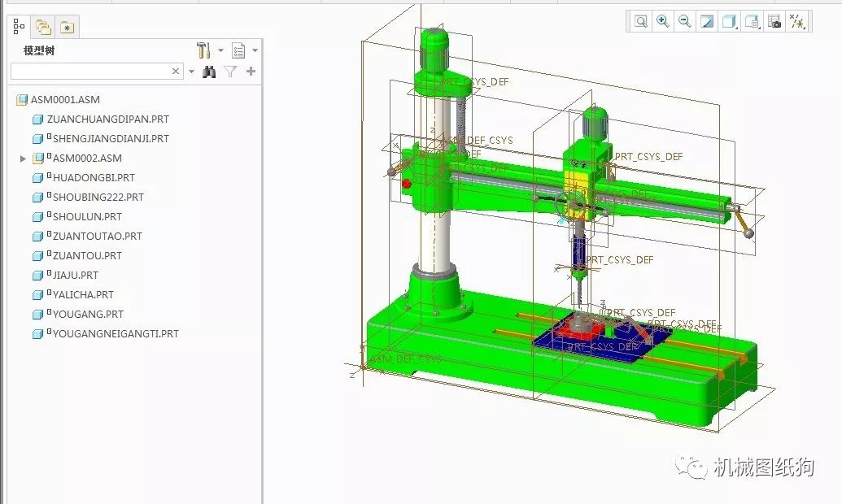842x504 pixels.
Task: Click the Zoom Out magnifier icon
Action: click(x=685, y=21)
